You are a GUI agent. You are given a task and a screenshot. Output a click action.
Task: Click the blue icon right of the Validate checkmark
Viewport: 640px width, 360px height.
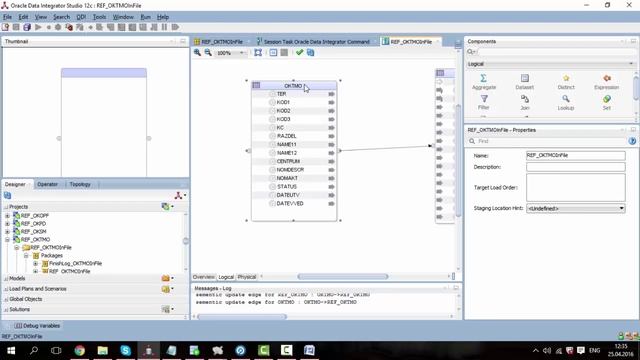pos(311,53)
